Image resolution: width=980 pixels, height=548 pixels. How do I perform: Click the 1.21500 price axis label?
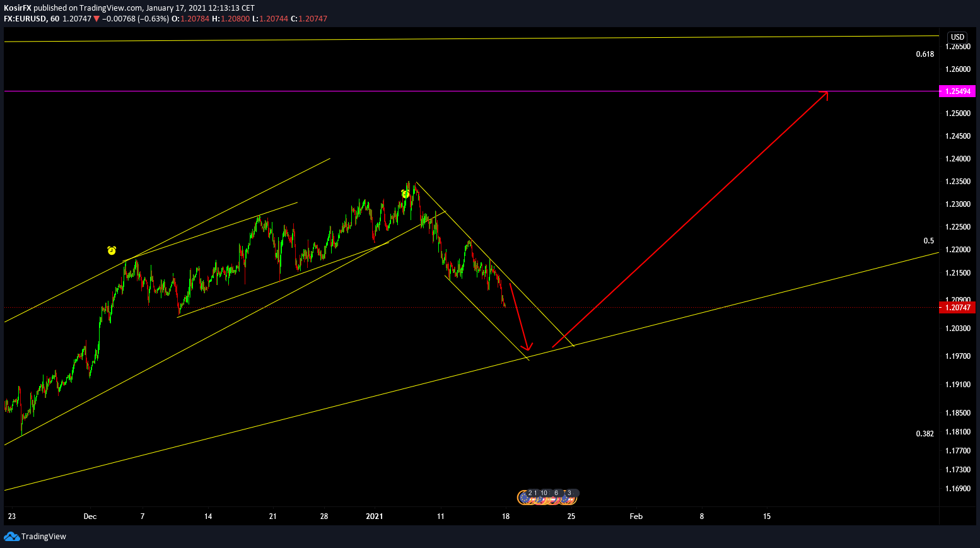tap(958, 273)
